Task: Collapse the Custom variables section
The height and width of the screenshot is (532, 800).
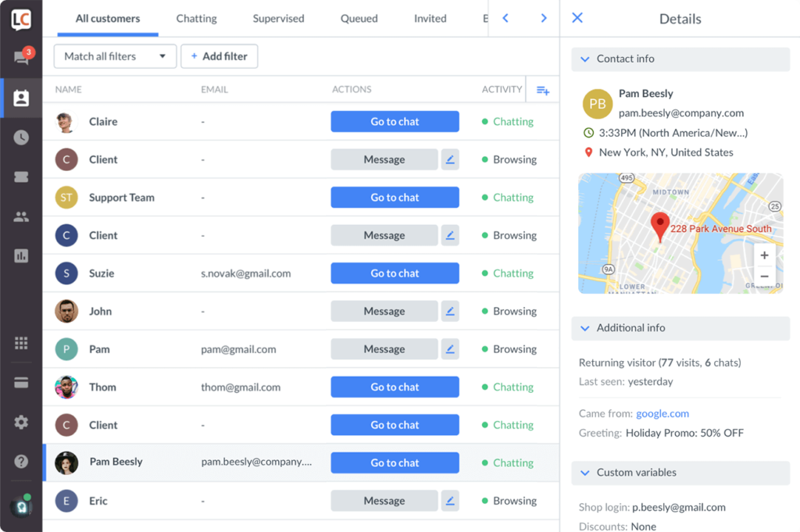Action: [x=585, y=473]
